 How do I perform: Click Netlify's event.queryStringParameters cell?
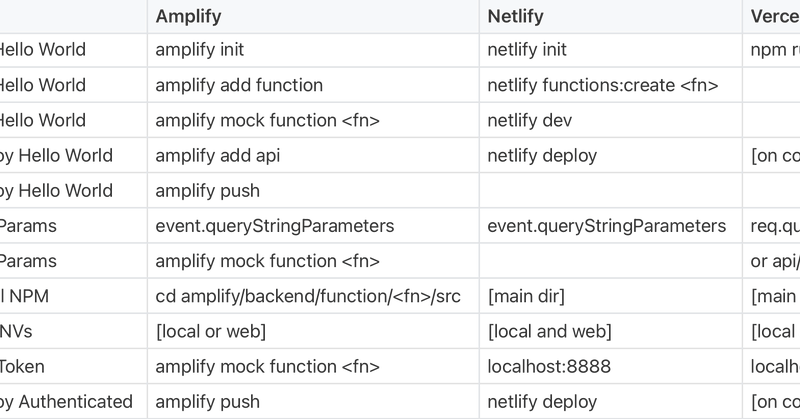click(x=611, y=226)
